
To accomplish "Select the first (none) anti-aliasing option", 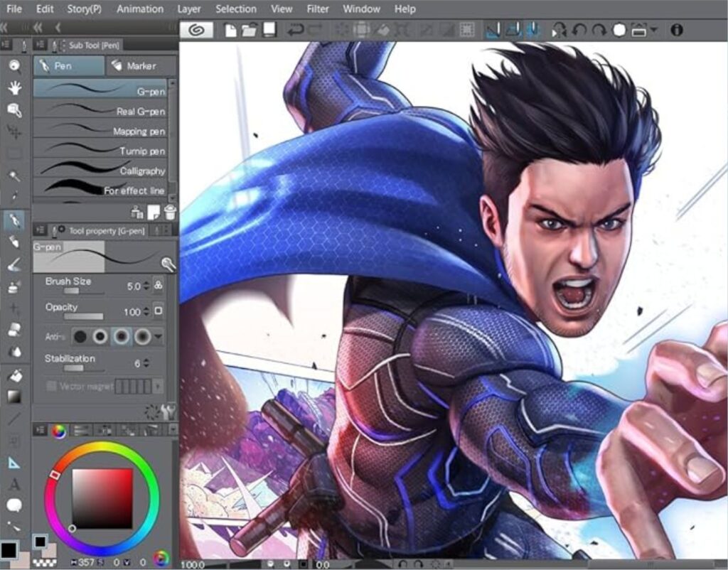I will (81, 336).
